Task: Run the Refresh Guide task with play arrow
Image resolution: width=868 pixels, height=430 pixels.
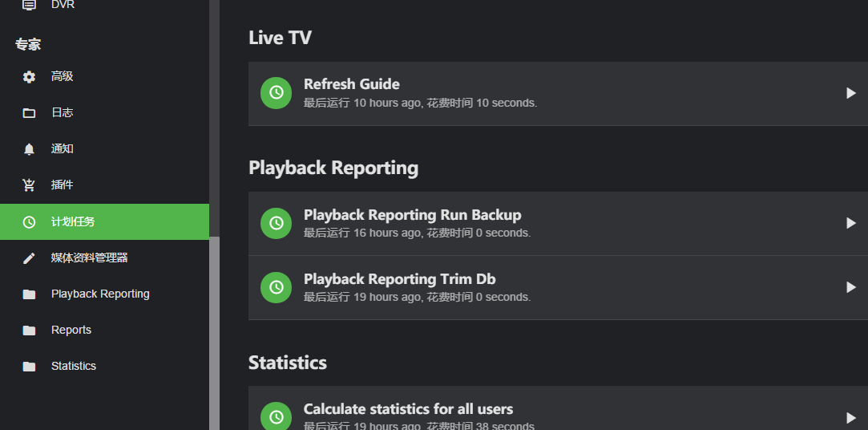Action: click(x=851, y=93)
